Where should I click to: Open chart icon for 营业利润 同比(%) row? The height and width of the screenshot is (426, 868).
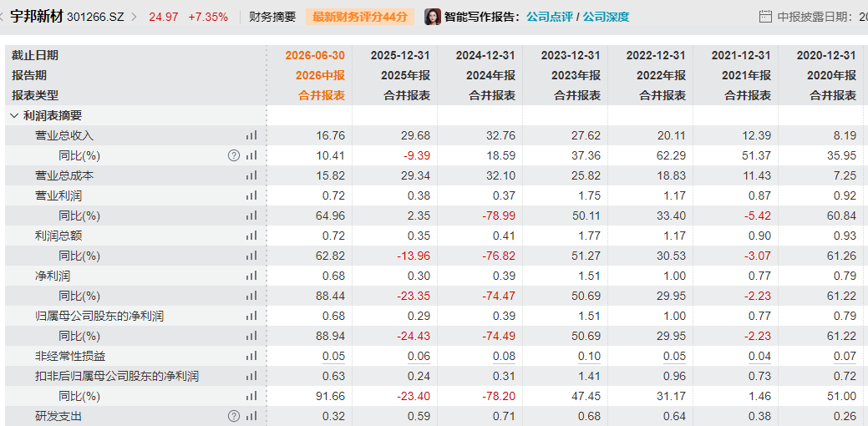point(251,216)
